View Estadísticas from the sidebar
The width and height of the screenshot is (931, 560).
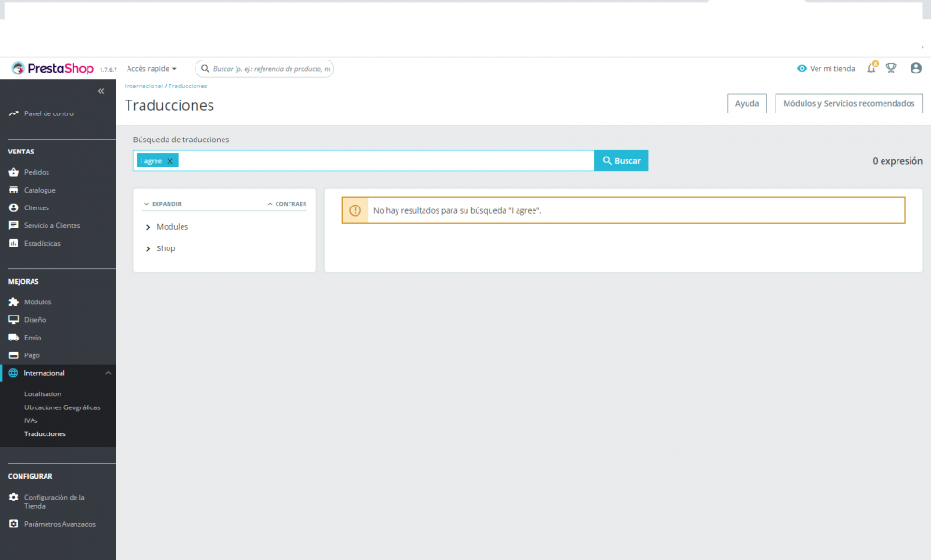41,243
